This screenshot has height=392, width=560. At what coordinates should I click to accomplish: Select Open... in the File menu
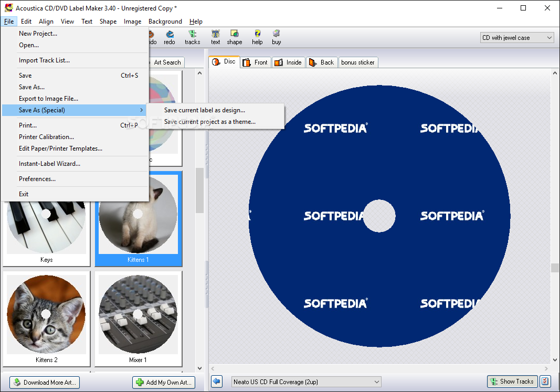click(x=29, y=45)
